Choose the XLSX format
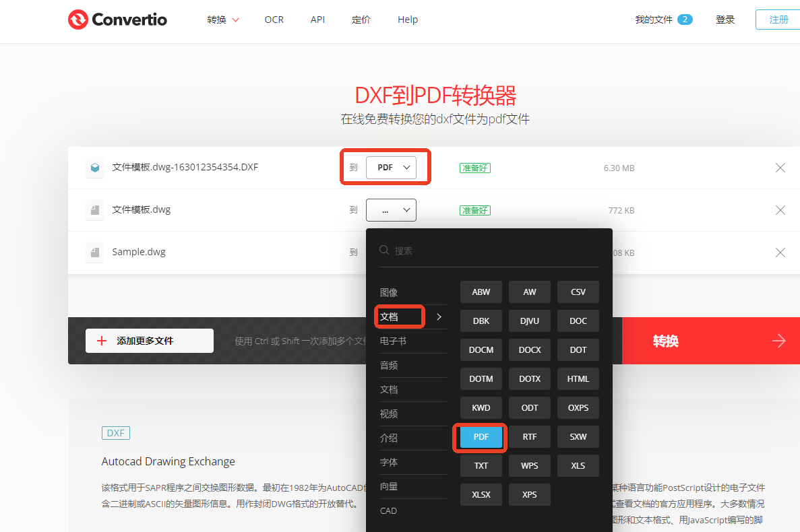 [x=481, y=495]
